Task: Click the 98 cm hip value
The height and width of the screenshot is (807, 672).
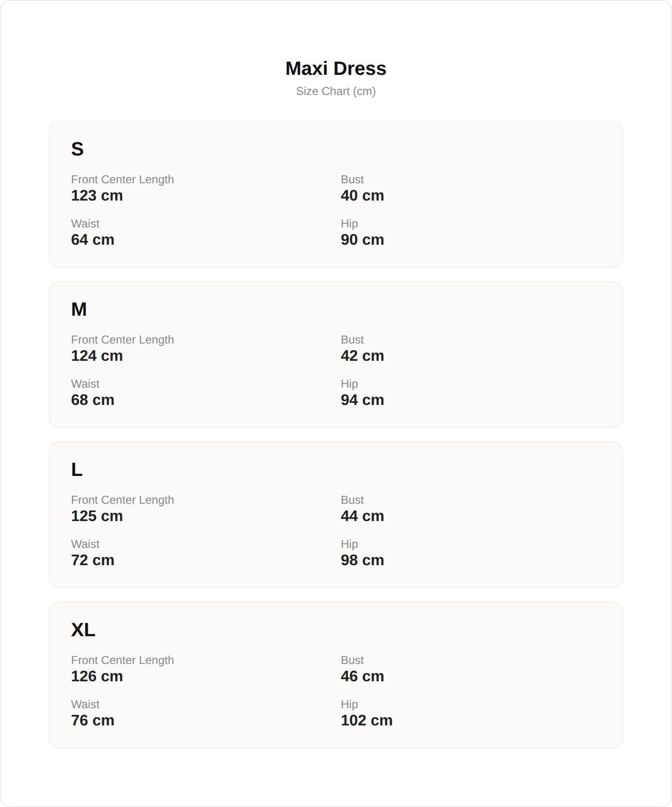Action: (x=362, y=560)
